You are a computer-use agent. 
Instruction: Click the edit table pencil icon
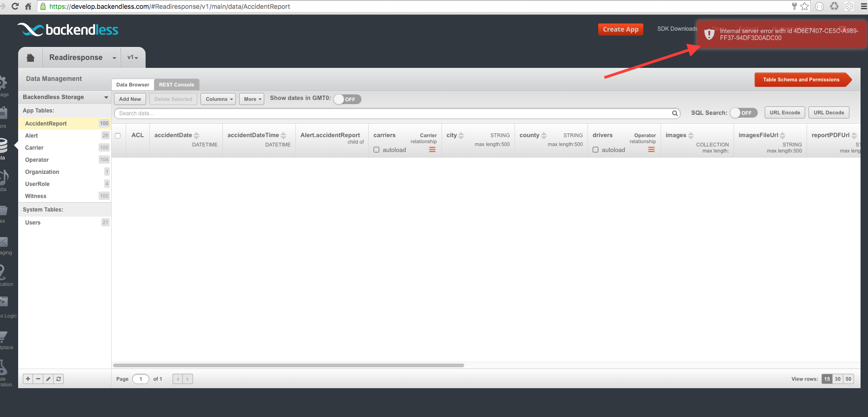point(48,379)
